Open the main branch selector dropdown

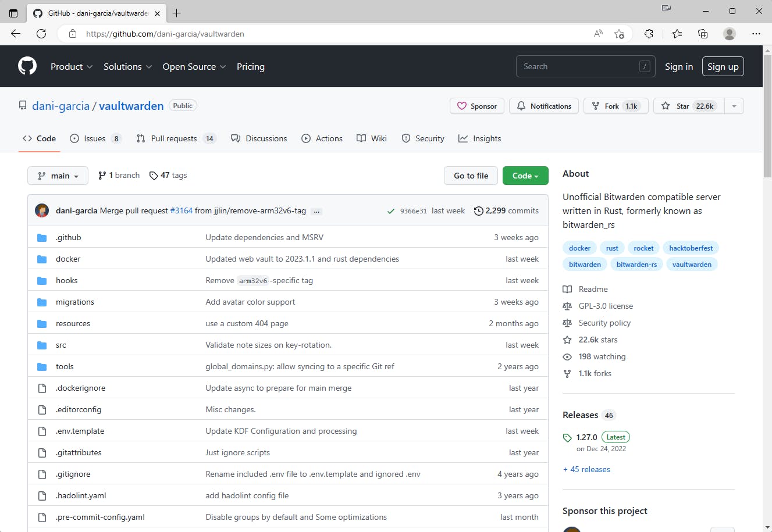click(58, 176)
